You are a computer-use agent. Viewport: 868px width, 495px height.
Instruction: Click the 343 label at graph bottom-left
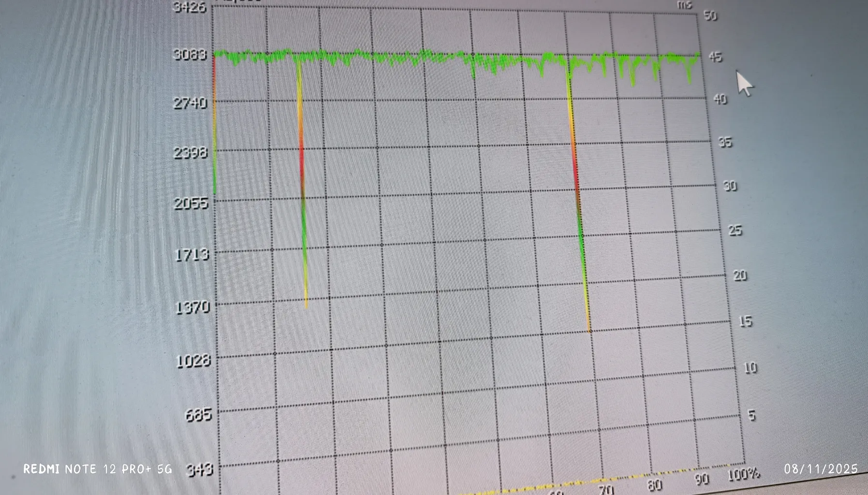click(199, 469)
